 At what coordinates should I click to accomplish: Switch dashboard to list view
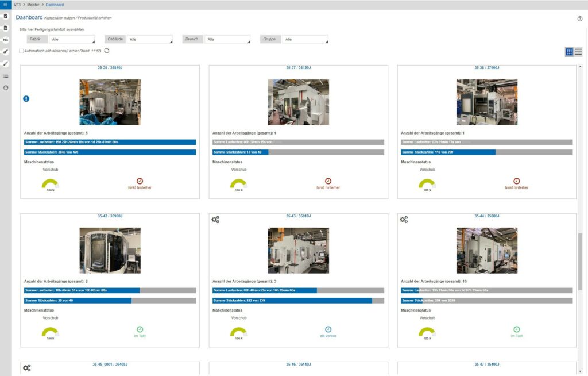point(578,51)
